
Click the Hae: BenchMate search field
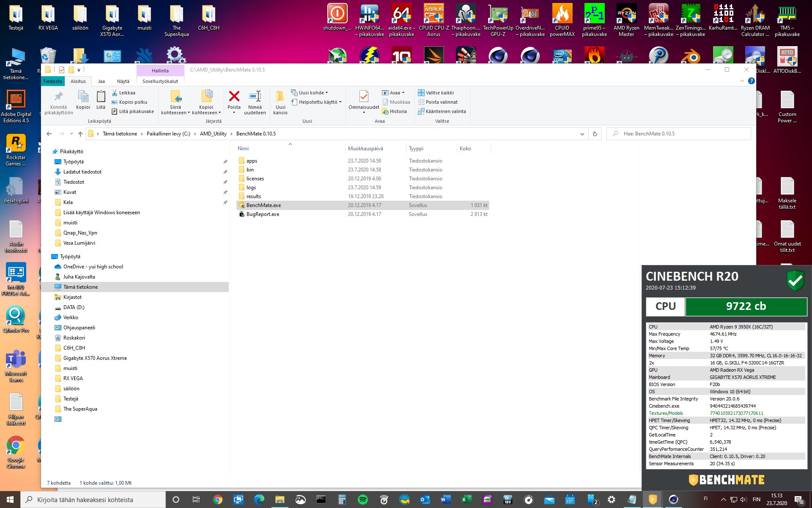[679, 134]
